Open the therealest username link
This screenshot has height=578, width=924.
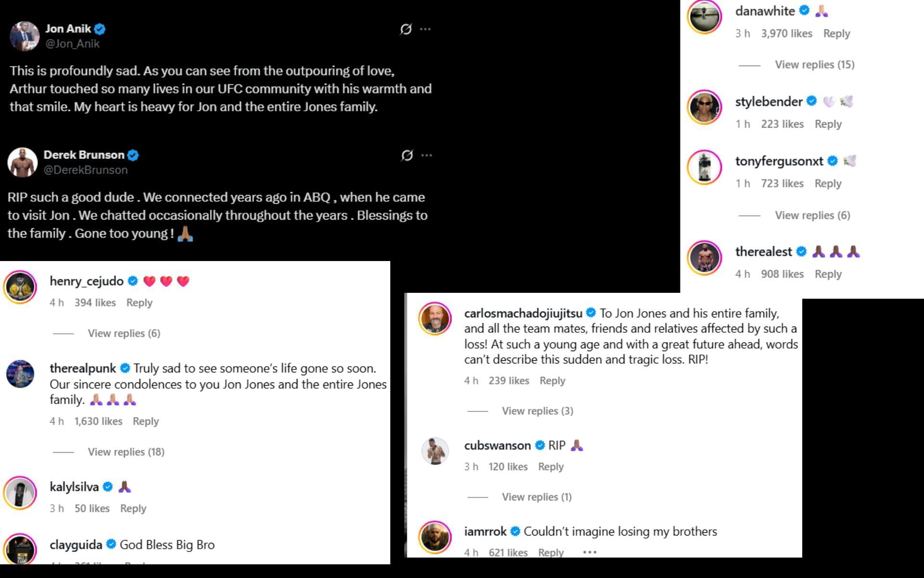click(763, 252)
